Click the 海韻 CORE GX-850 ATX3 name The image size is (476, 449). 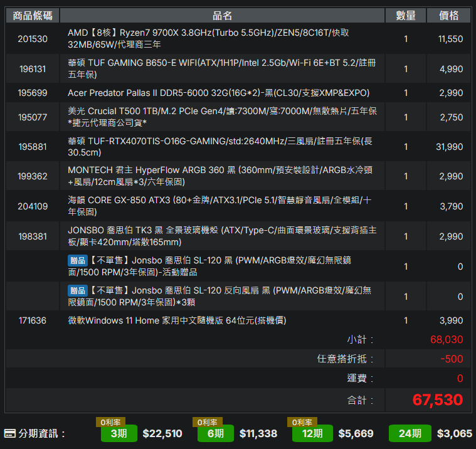pos(219,206)
